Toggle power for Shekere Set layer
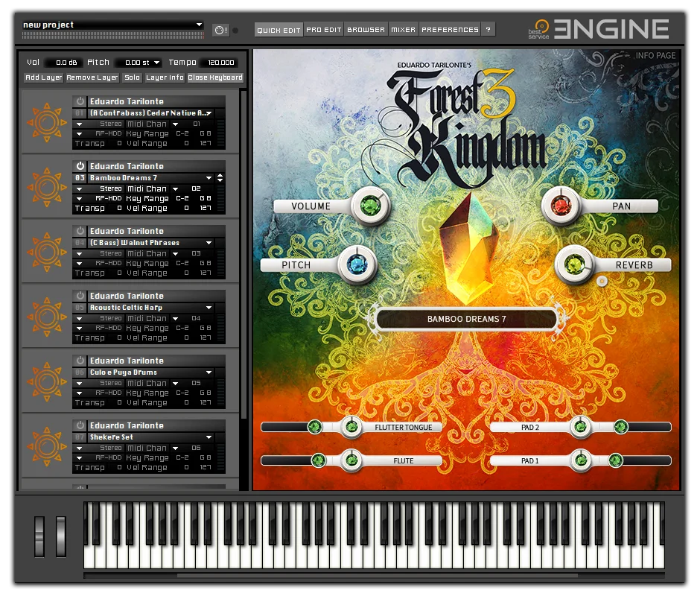Image resolution: width=700 pixels, height=596 pixels. (80, 425)
